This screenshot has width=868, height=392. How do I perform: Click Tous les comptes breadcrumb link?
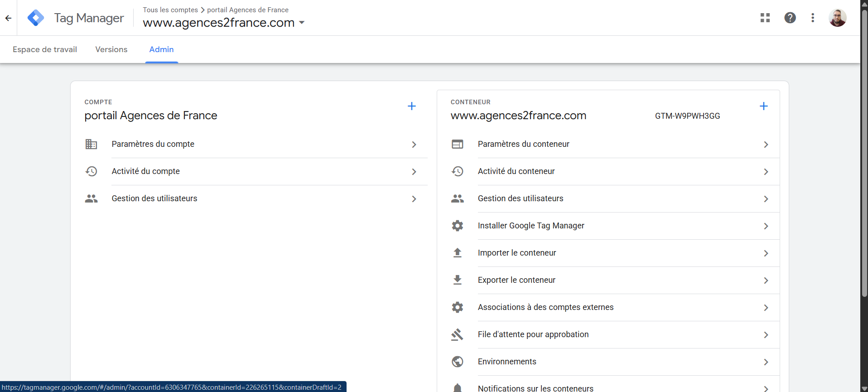point(170,10)
